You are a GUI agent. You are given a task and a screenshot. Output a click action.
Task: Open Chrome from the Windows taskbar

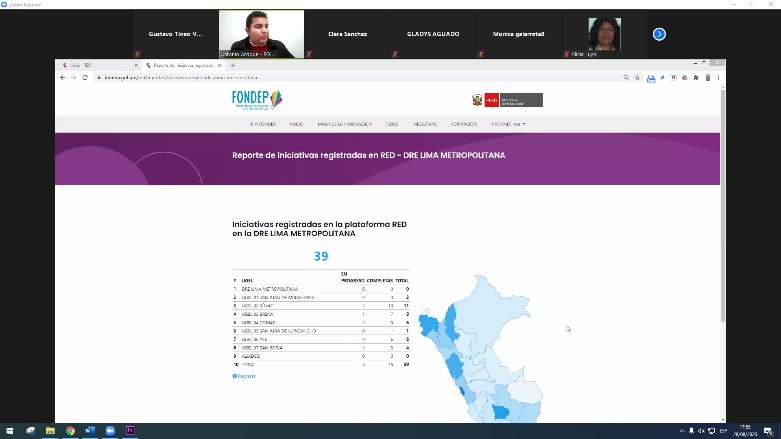click(70, 431)
